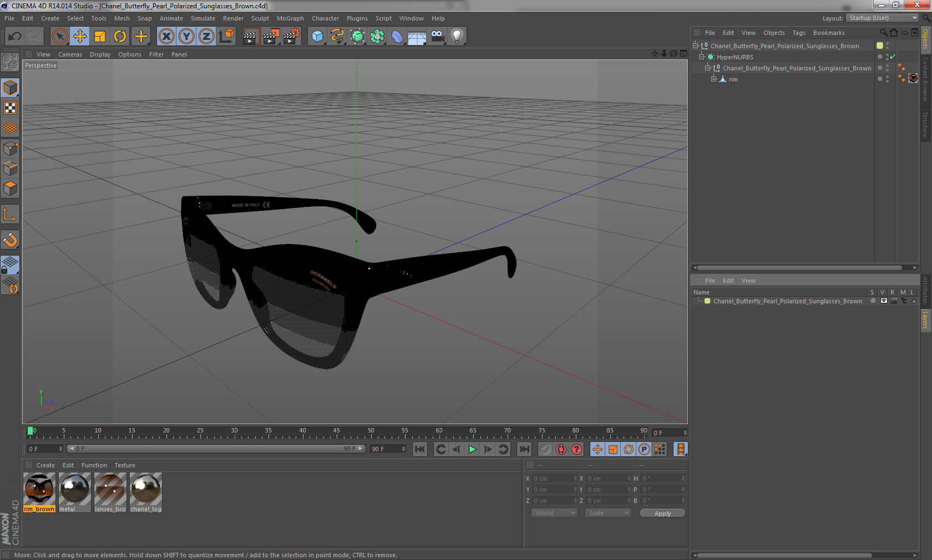This screenshot has height=560, width=932.
Task: Go to start of animation
Action: pyautogui.click(x=420, y=449)
